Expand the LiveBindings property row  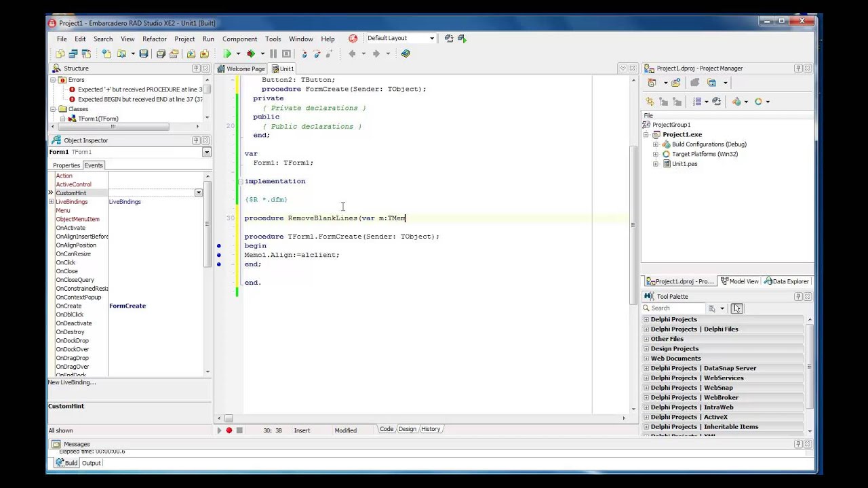click(x=51, y=202)
